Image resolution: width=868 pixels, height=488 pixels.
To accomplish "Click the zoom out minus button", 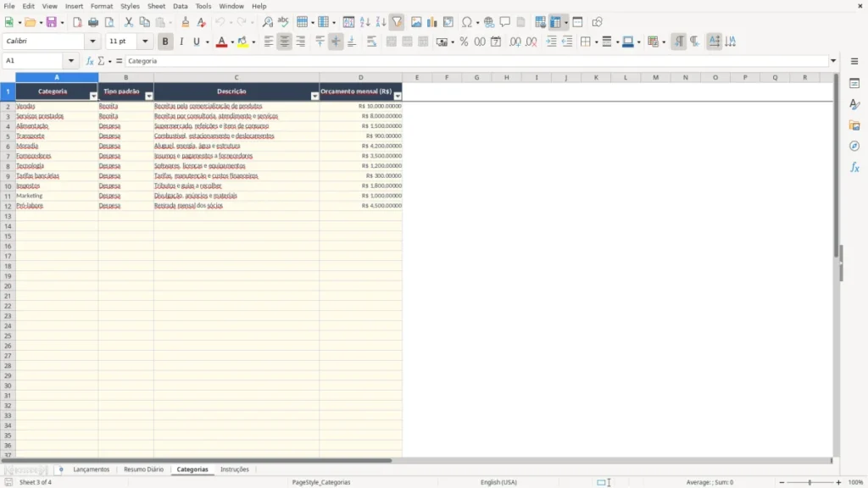I will pyautogui.click(x=782, y=482).
